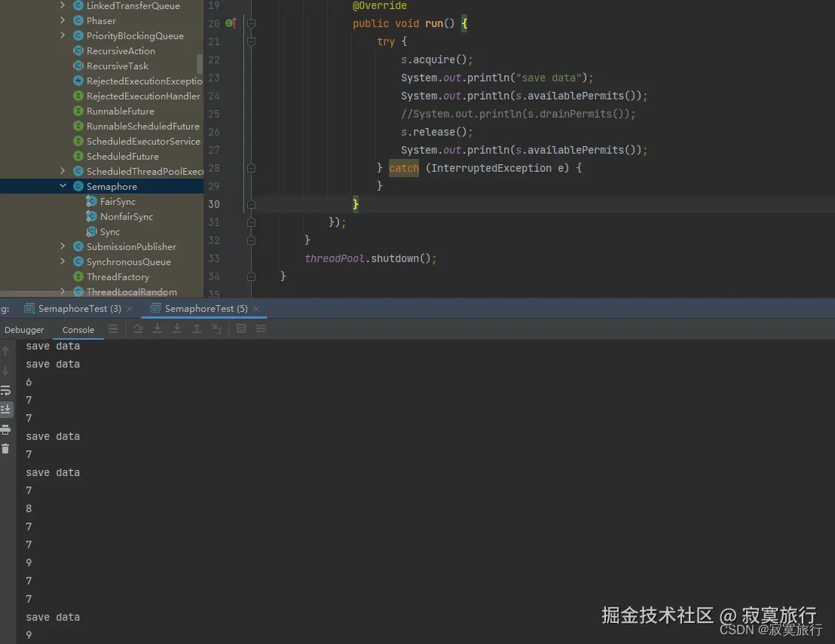
Task: Click threadPool.shutdown() in the editor
Action: click(371, 258)
